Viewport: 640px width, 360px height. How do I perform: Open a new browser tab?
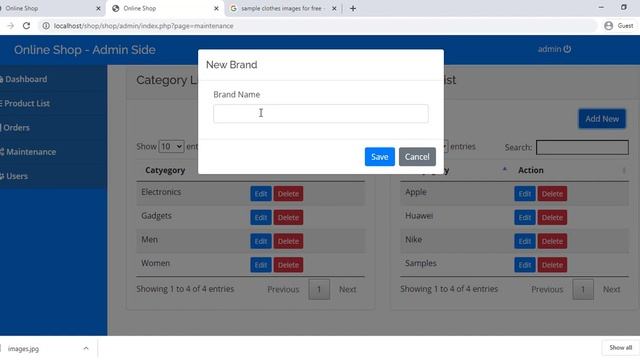[353, 8]
